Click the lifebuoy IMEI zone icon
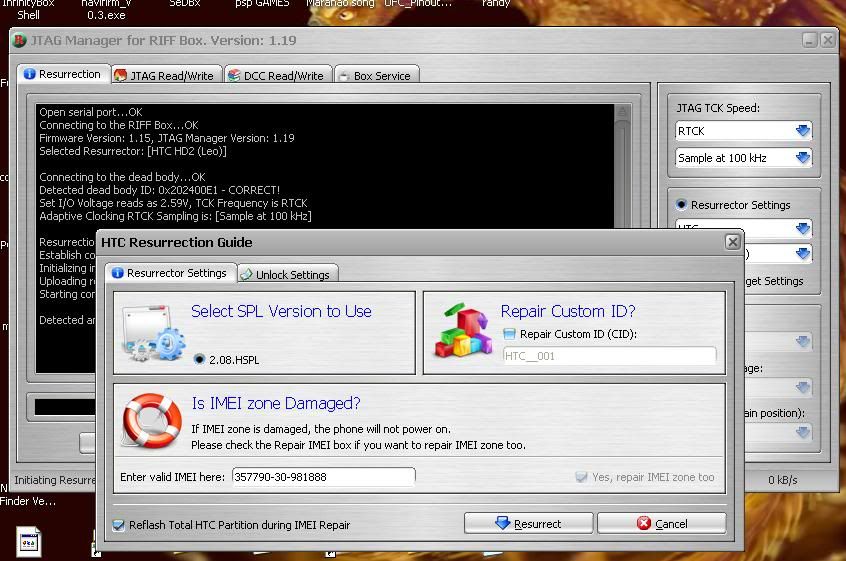Image resolution: width=846 pixels, height=561 pixels. point(152,420)
